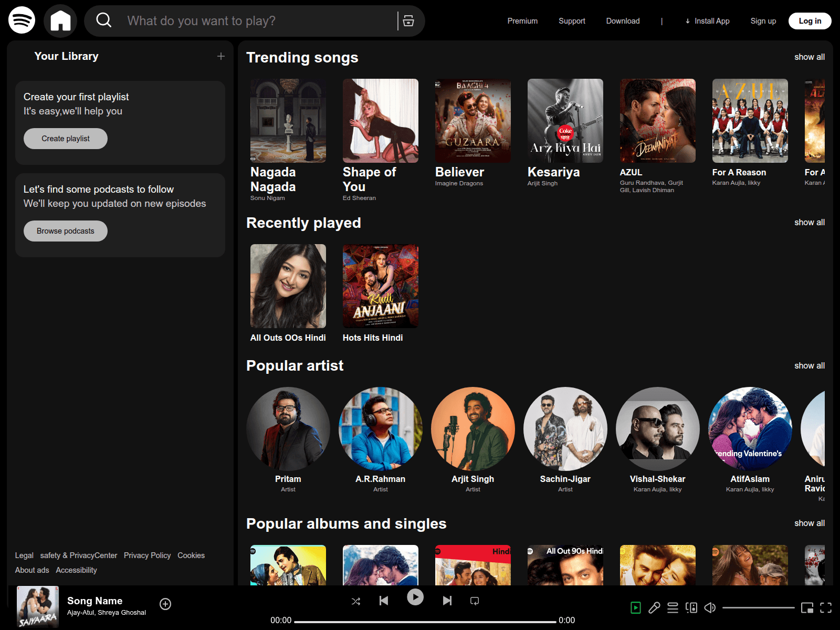Open the AZUL song card
Screen dimensions: 840x630
point(658,136)
